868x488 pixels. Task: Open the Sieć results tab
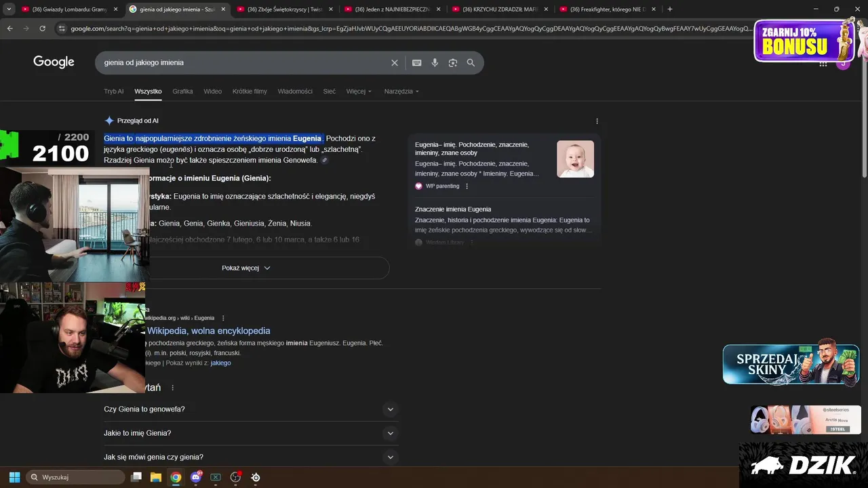(330, 91)
